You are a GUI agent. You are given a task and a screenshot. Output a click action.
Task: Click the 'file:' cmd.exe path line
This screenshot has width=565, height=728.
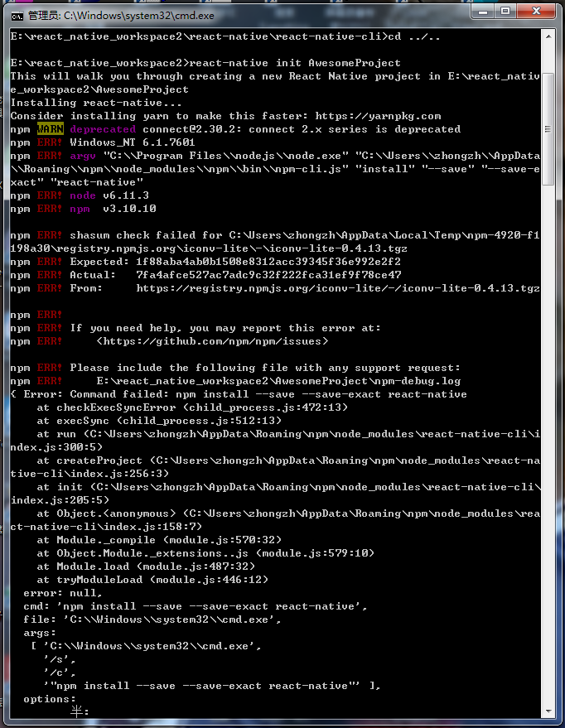(152, 620)
